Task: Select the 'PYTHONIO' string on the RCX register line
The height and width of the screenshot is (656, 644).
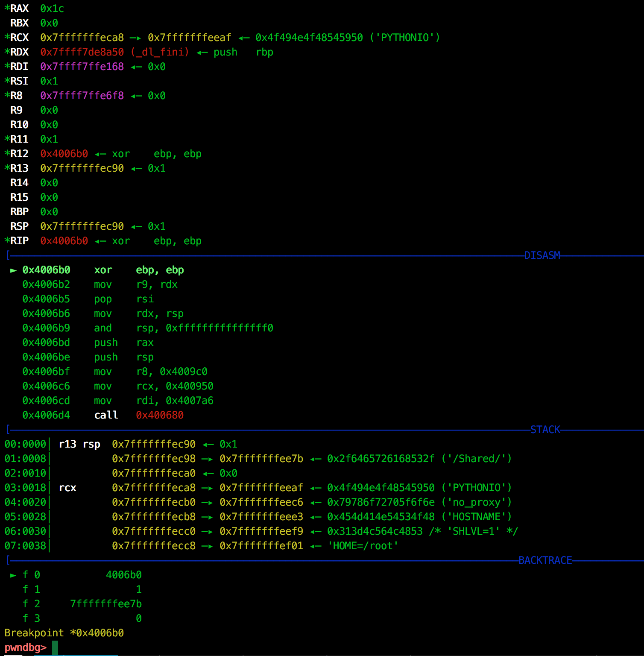Action: (405, 38)
